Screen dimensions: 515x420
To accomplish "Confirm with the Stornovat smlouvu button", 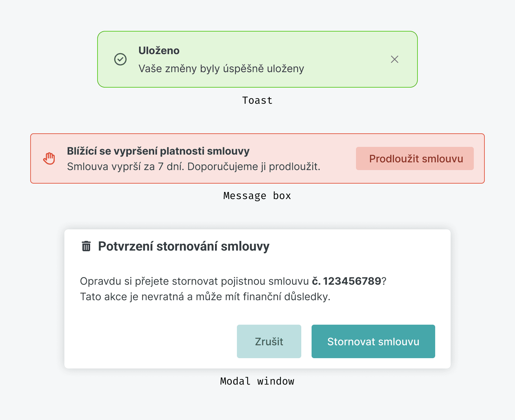I will pos(373,341).
